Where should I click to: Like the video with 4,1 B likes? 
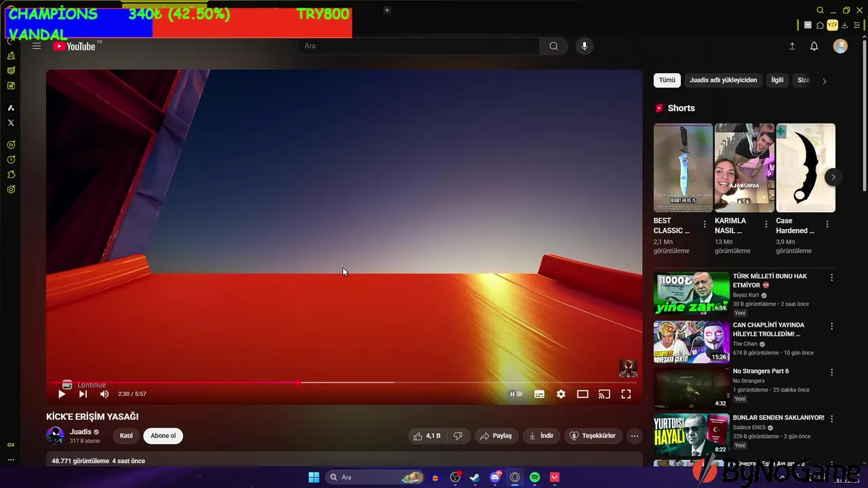[427, 436]
